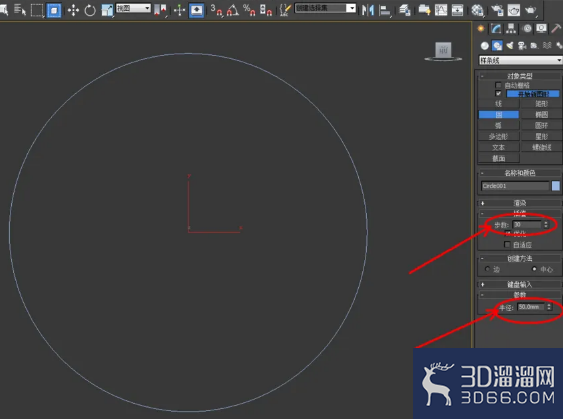Open the Curve Editor
563x419 pixels.
(x=441, y=10)
